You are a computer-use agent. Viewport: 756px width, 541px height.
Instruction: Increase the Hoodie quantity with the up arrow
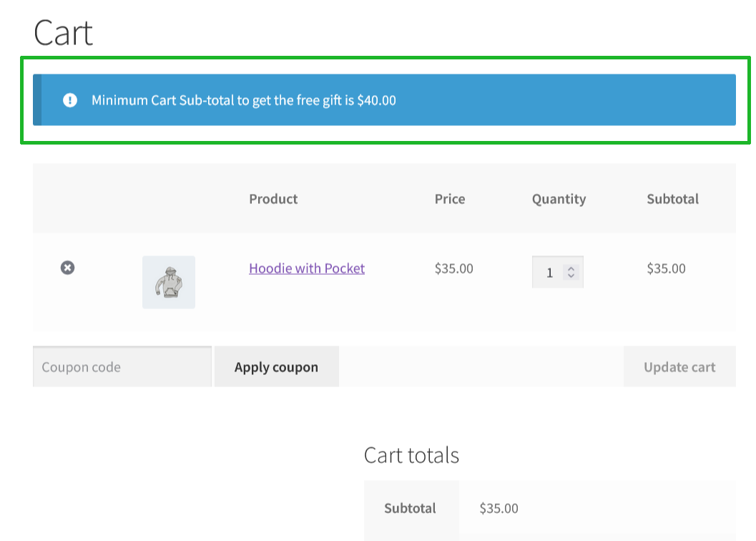click(x=571, y=268)
